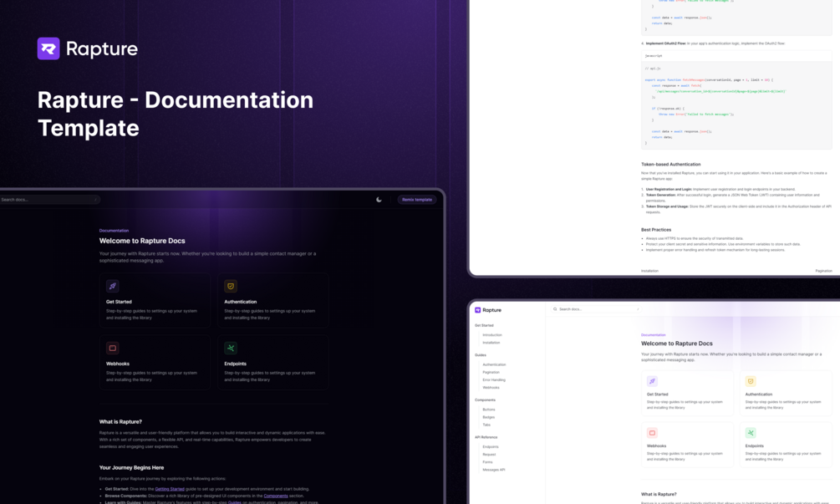Screen dimensions: 840x504
Task: Open Pagination in light mockup sidebar
Action: point(491,372)
